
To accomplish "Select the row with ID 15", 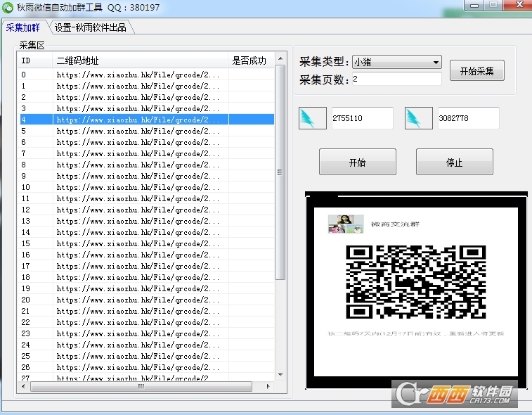I will click(146, 243).
